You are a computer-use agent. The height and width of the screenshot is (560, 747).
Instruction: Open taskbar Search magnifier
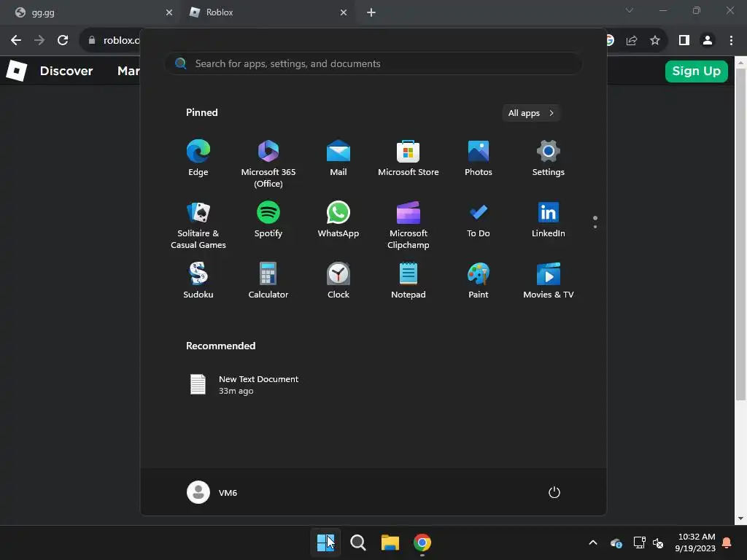pos(357,542)
